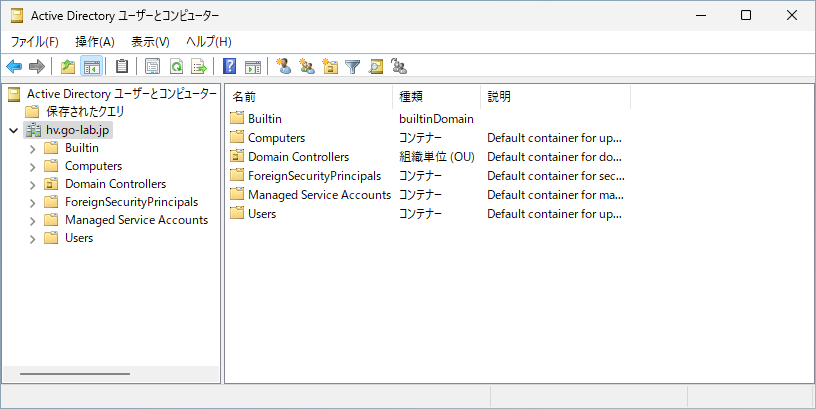Click the Refresh toolbar icon
The image size is (816, 409).
pos(176,67)
